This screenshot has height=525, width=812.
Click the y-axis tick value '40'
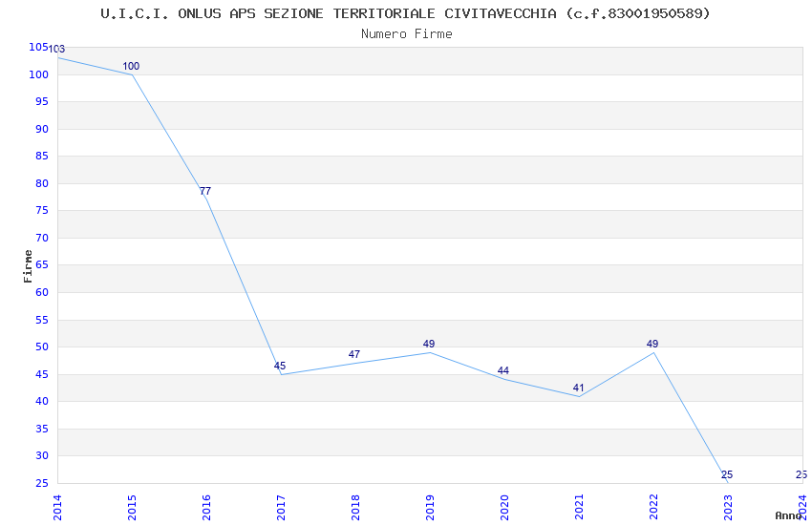tap(42, 401)
